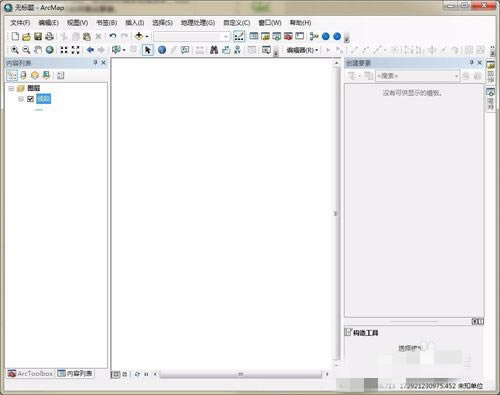Open the Add Data dropdown arrow
500x395 pixels.
tap(147, 36)
